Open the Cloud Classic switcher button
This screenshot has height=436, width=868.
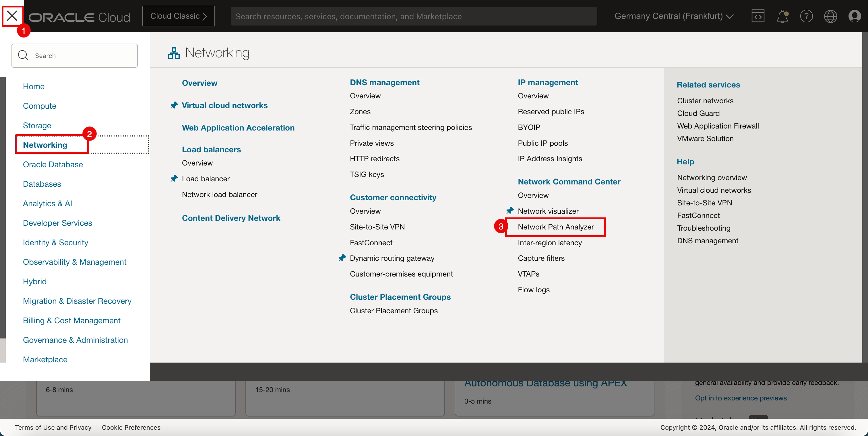pos(178,16)
